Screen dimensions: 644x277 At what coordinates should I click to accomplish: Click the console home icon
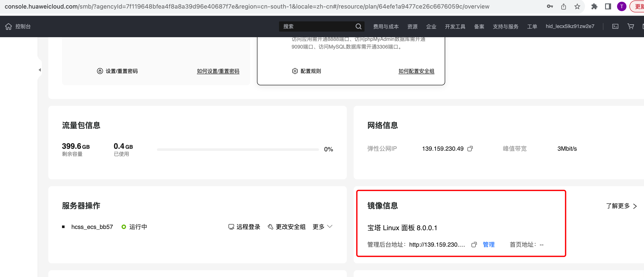pyautogui.click(x=9, y=27)
